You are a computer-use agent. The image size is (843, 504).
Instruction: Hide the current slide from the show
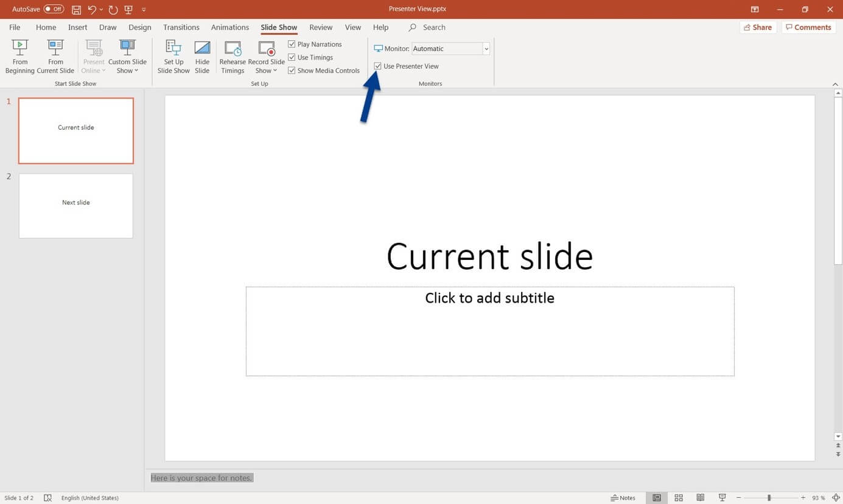202,55
